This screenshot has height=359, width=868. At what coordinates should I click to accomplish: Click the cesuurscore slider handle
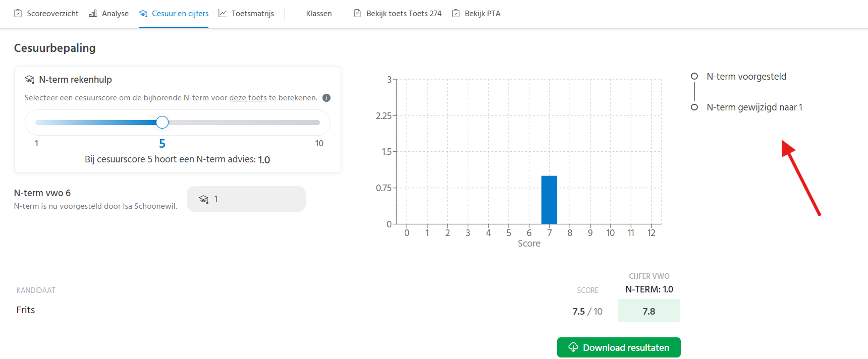(162, 123)
